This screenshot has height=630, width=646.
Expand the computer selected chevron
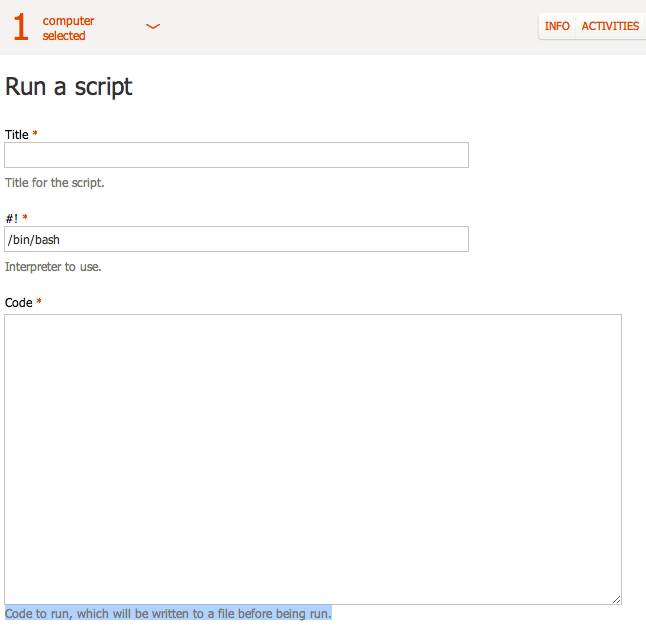click(153, 27)
